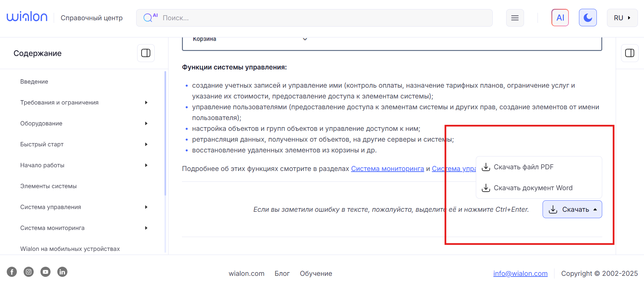This screenshot has height=290, width=644.
Task: Click Copyright © 2002-2025 text
Action: pos(600,273)
